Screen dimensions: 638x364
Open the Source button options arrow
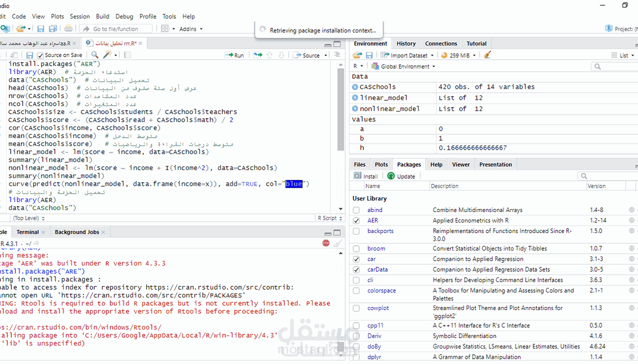[x=326, y=55]
